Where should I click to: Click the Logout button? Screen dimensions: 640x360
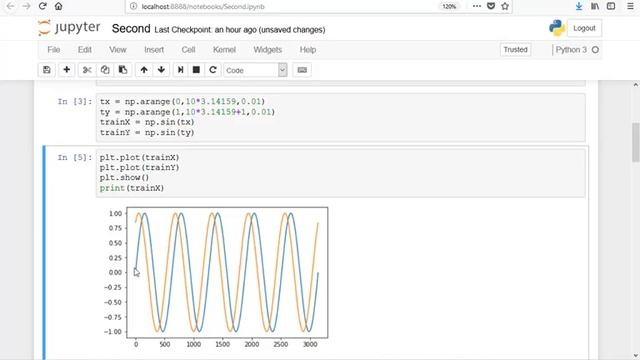[x=584, y=28]
